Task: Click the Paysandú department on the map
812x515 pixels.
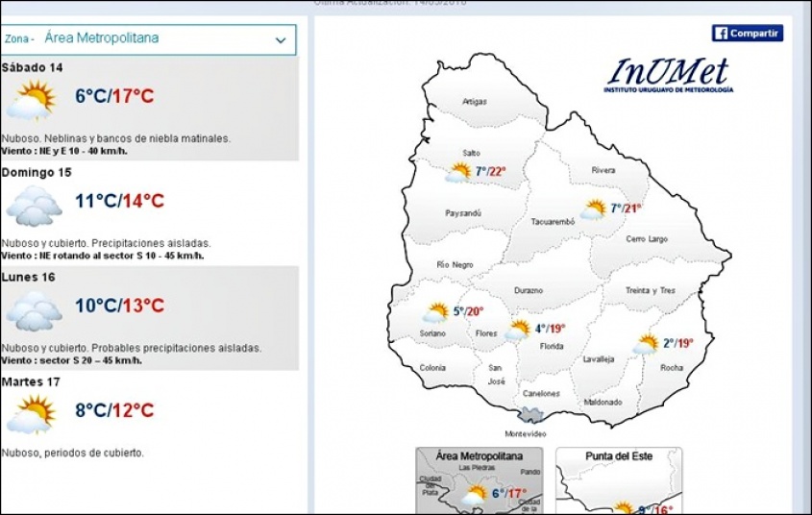Action: (463, 212)
